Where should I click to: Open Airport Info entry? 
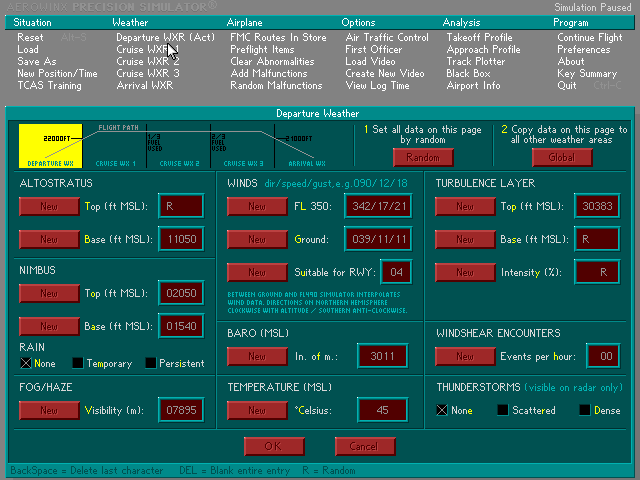pos(473,85)
